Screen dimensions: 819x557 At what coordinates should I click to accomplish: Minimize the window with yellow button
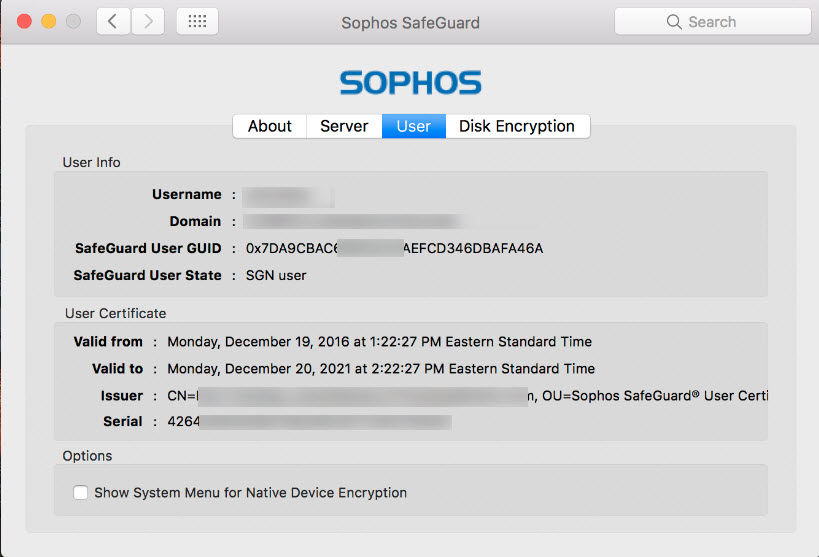click(x=49, y=21)
